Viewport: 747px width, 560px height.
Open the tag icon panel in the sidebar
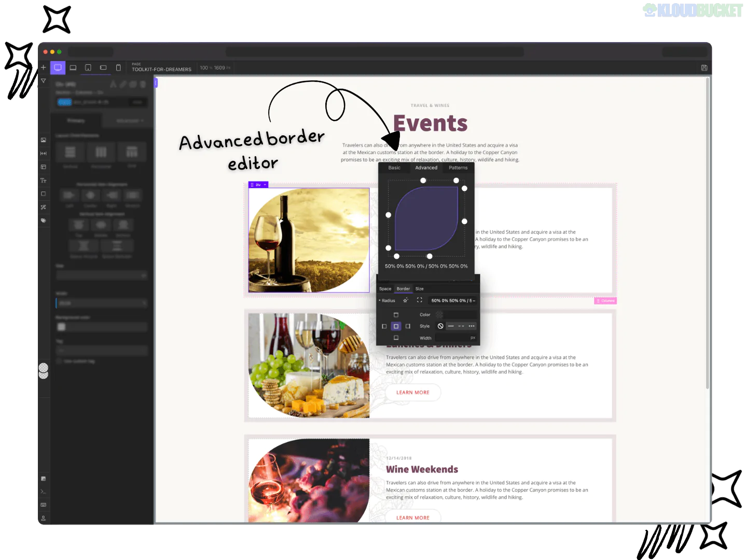tap(44, 220)
